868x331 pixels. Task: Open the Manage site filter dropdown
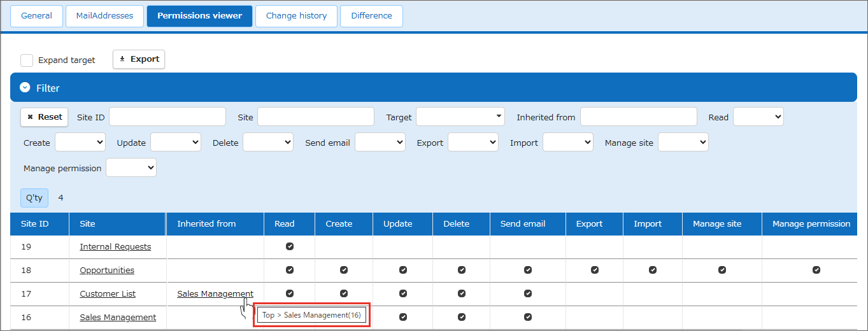click(x=683, y=142)
